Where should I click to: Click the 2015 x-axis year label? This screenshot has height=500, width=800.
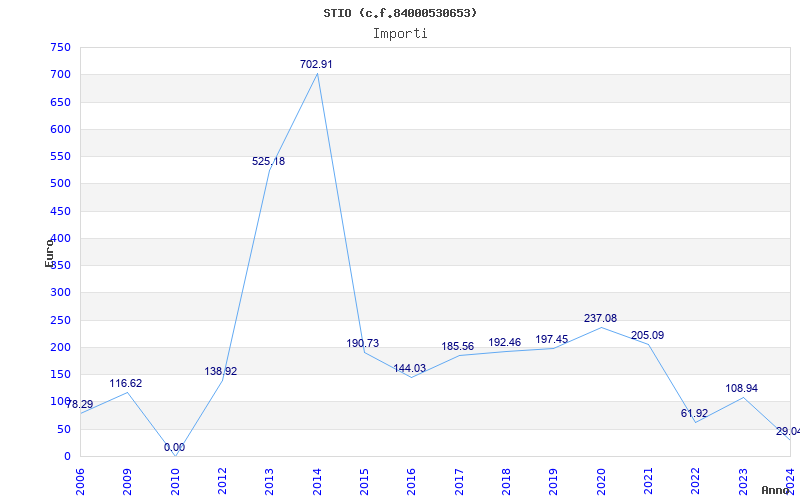(364, 482)
